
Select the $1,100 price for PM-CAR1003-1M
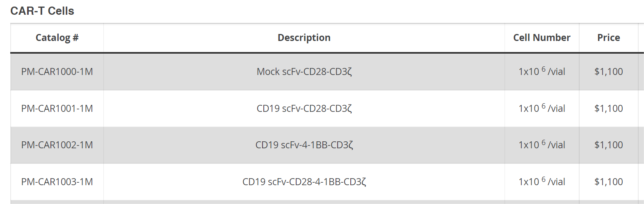[x=608, y=182]
